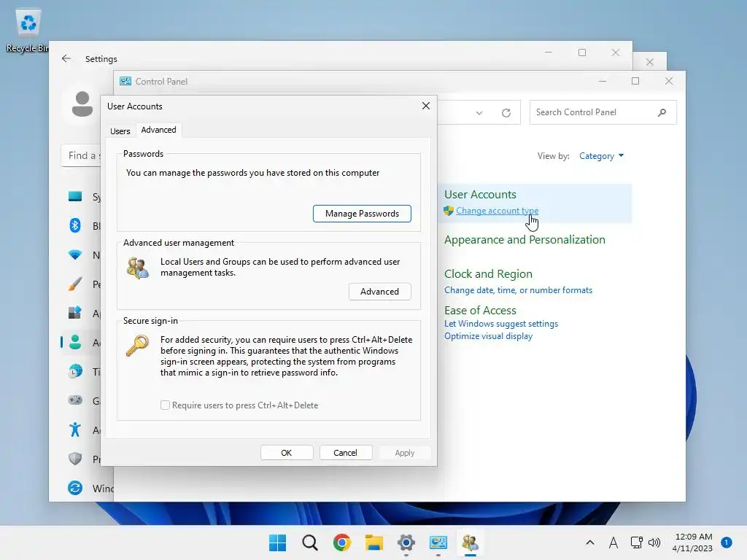747x560 pixels.
Task: Select the Advanced tab in User Accounts
Action: click(x=158, y=130)
